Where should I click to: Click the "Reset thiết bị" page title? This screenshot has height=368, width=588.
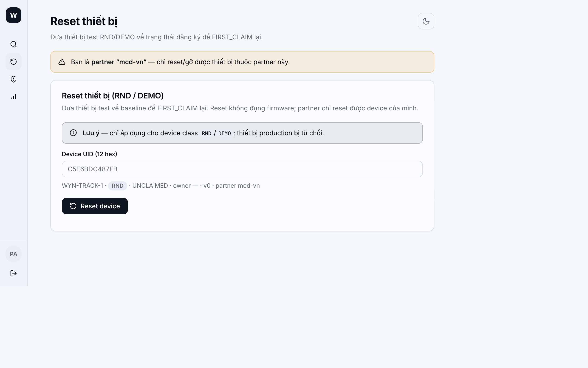(x=84, y=21)
